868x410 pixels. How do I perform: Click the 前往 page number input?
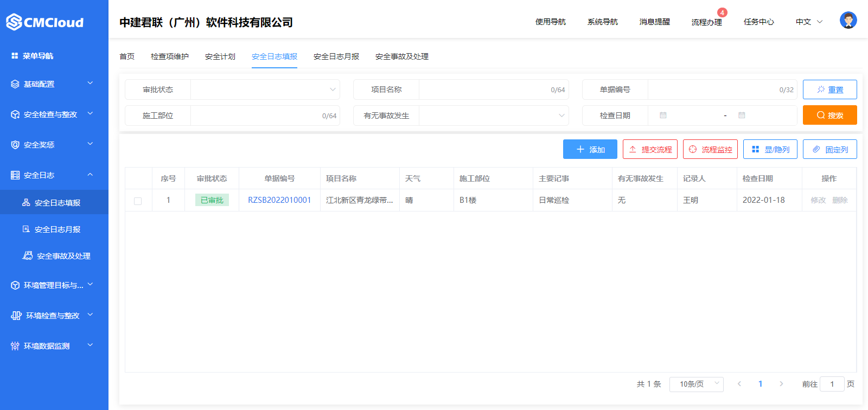coord(832,384)
